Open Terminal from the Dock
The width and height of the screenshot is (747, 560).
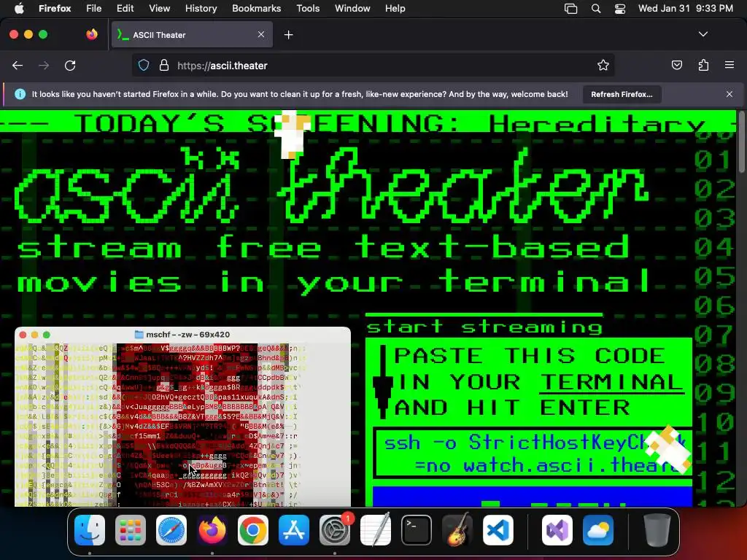417,530
